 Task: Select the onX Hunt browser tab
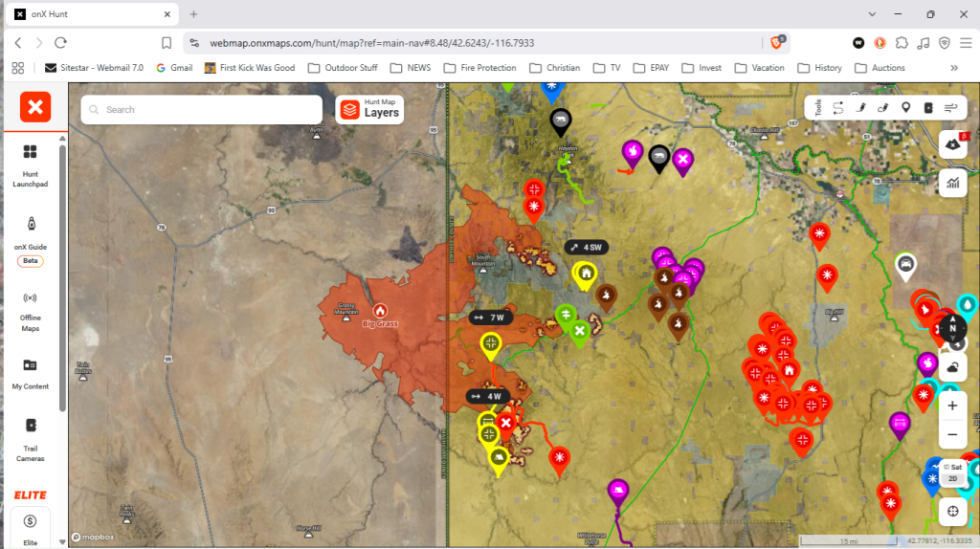[93, 13]
